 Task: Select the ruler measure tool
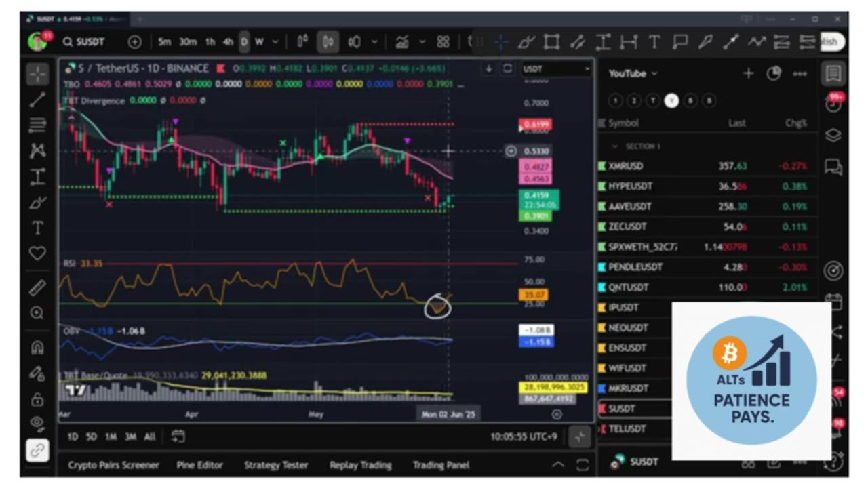(38, 288)
